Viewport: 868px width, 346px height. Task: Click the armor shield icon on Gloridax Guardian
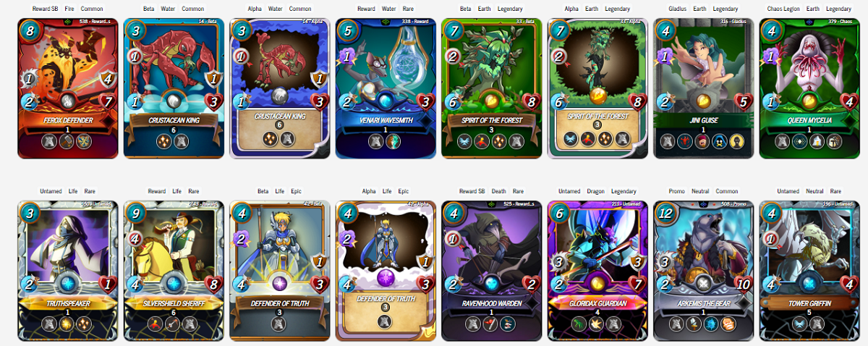tap(638, 263)
